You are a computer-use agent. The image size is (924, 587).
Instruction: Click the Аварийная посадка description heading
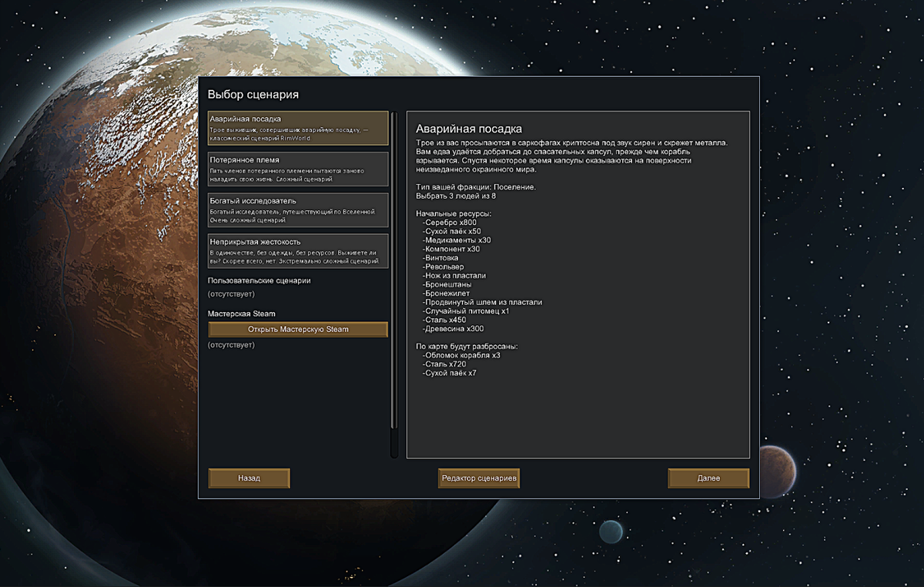click(x=469, y=128)
